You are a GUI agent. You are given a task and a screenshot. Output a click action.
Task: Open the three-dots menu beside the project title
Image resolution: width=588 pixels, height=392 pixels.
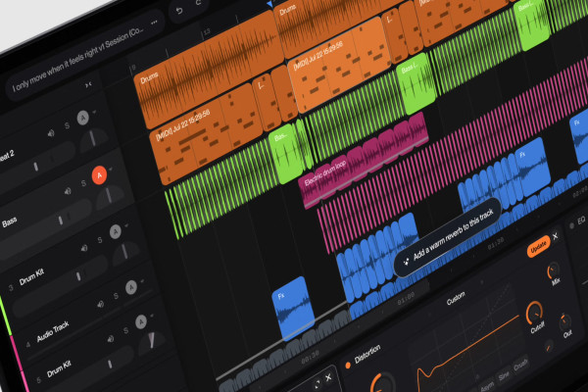154,23
